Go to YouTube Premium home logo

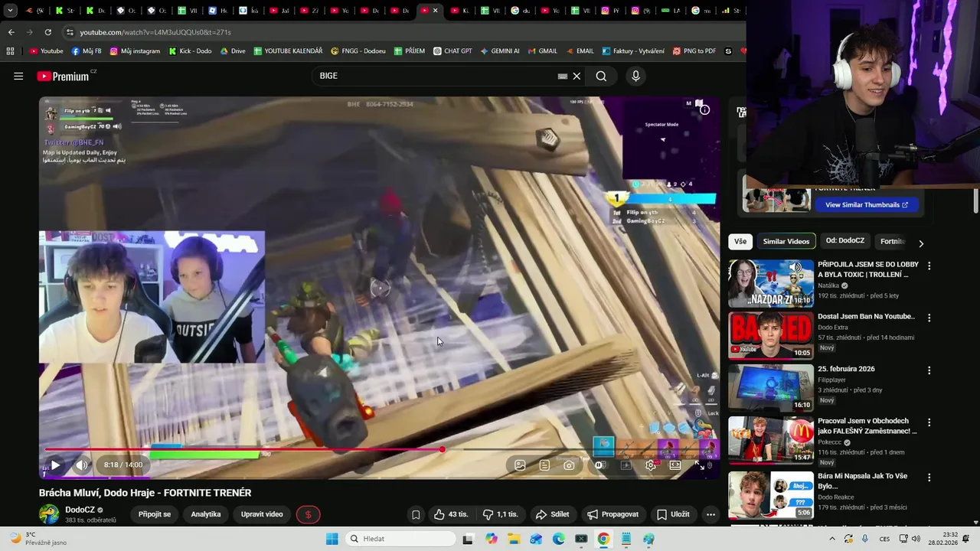click(x=64, y=76)
